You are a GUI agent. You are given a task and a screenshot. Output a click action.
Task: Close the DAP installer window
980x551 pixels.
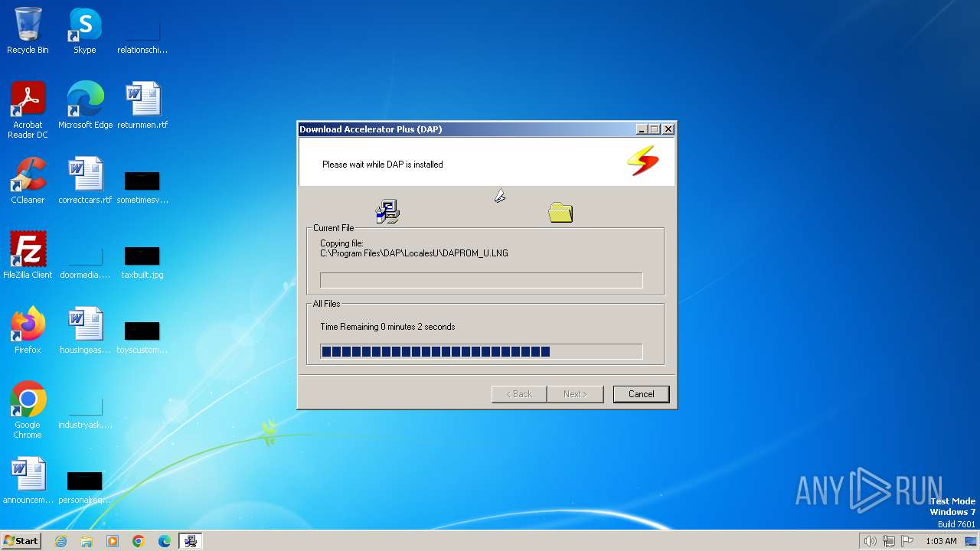click(x=668, y=129)
